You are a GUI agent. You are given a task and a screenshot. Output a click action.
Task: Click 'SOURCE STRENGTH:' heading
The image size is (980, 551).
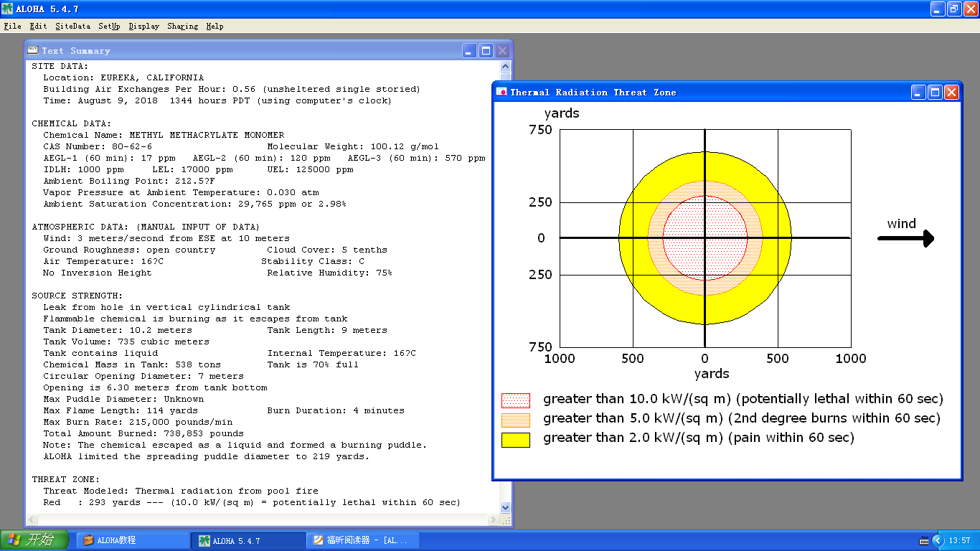tap(77, 296)
